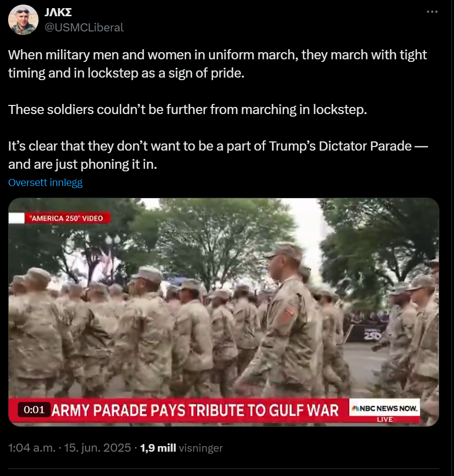Open the JΛKΣ profile avatar picture
The image size is (454, 476).
pyautogui.click(x=23, y=20)
